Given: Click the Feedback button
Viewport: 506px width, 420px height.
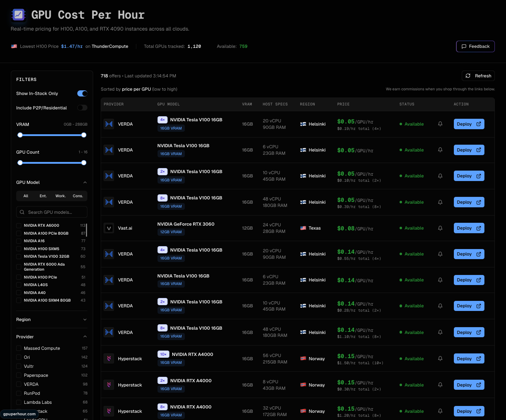Looking at the screenshot, I should tap(475, 46).
